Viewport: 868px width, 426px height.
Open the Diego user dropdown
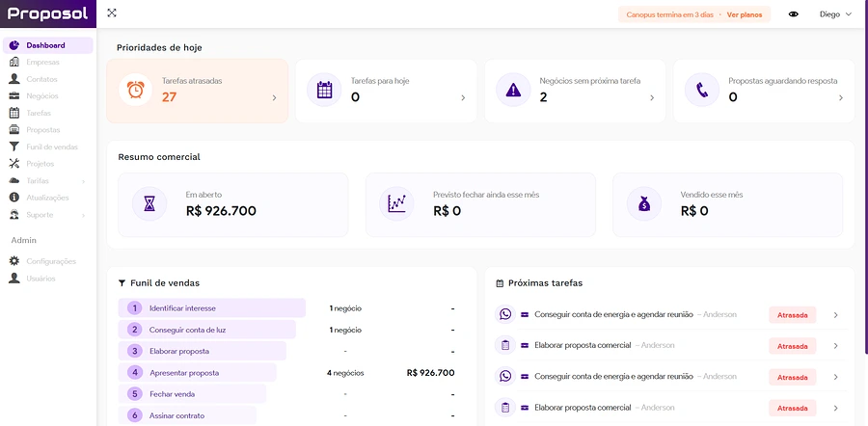pos(835,14)
